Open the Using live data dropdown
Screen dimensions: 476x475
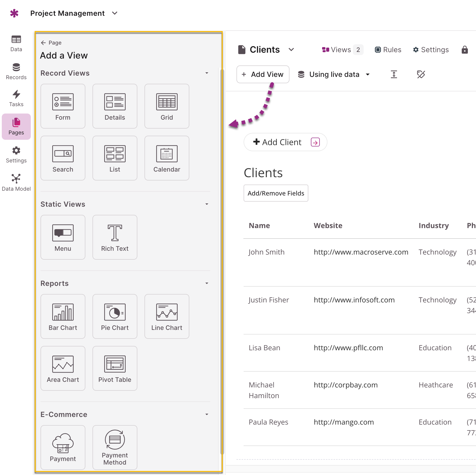[334, 74]
